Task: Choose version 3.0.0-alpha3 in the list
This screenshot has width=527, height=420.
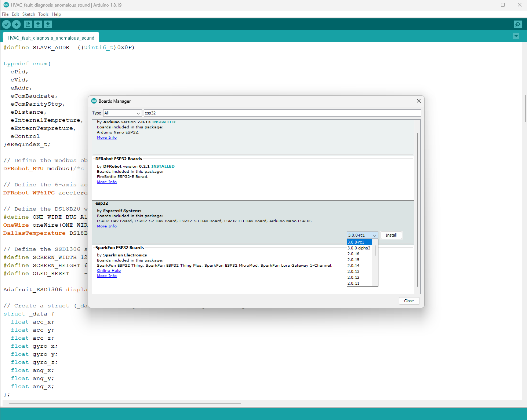Action: tap(359, 248)
